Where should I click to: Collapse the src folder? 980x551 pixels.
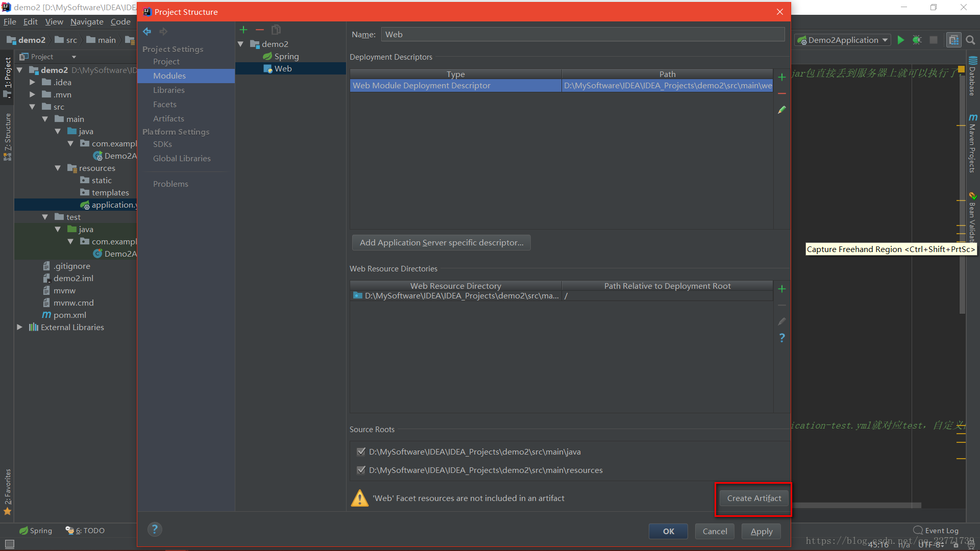pos(32,107)
